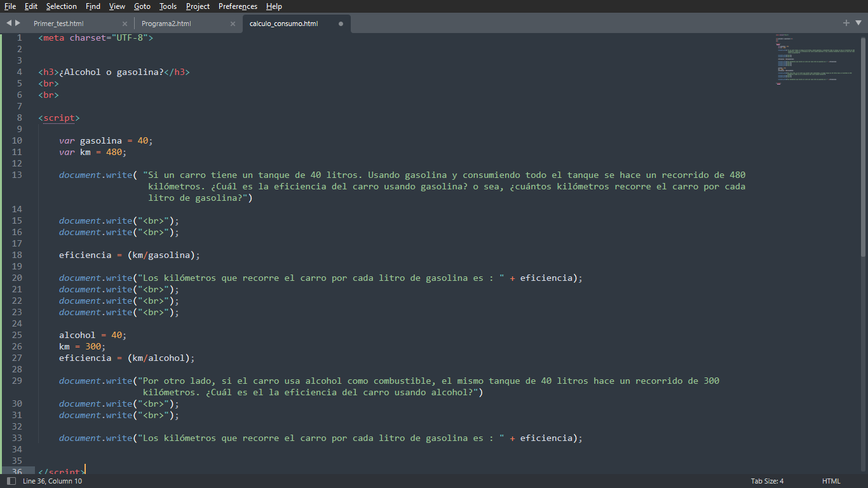Image resolution: width=868 pixels, height=488 pixels.
Task: Click the opening script tag
Action: point(59,118)
